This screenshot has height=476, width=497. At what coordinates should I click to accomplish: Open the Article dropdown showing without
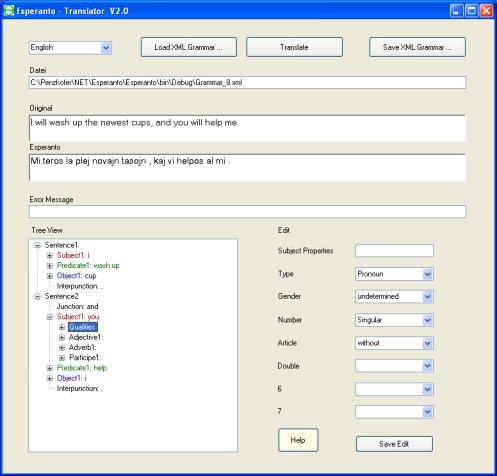(x=427, y=343)
